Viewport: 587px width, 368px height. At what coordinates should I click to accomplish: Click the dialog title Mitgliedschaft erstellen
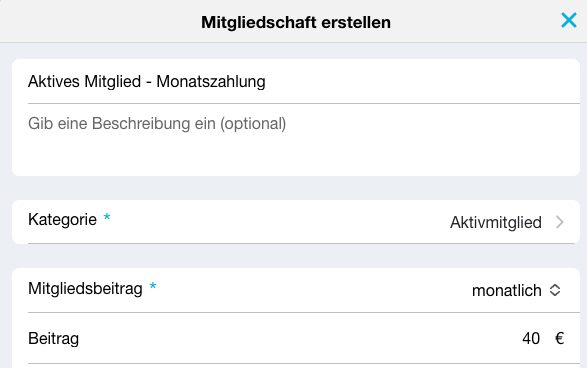pyautogui.click(x=296, y=22)
